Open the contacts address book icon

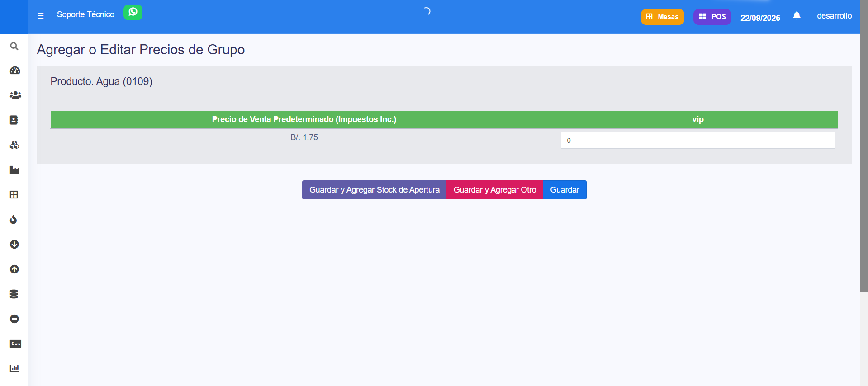point(14,120)
